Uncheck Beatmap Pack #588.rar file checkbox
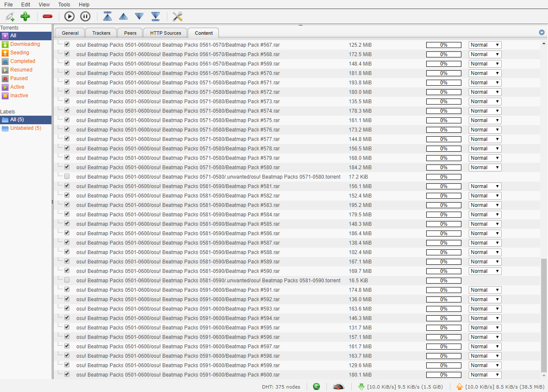This screenshot has height=392, width=548. click(x=67, y=251)
